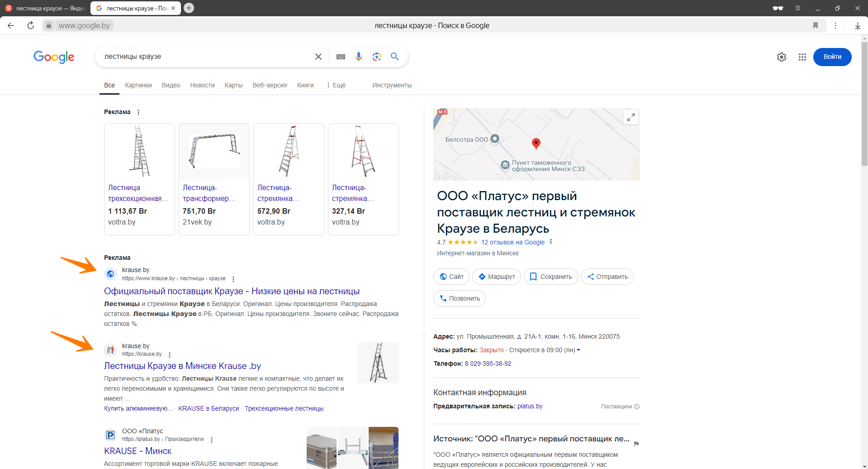Screen dimensions: 868x469
Task: Select the Картинки tab
Action: pos(138,85)
